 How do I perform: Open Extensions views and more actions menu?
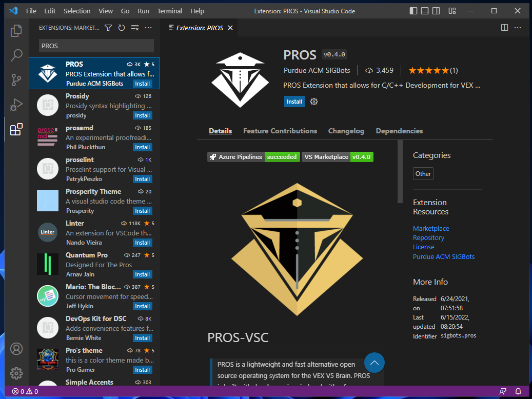point(148,28)
